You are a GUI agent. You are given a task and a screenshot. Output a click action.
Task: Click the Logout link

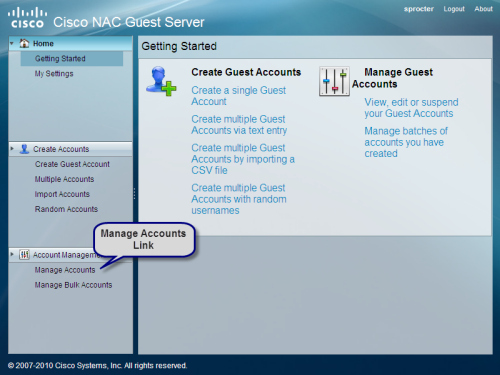(x=454, y=9)
